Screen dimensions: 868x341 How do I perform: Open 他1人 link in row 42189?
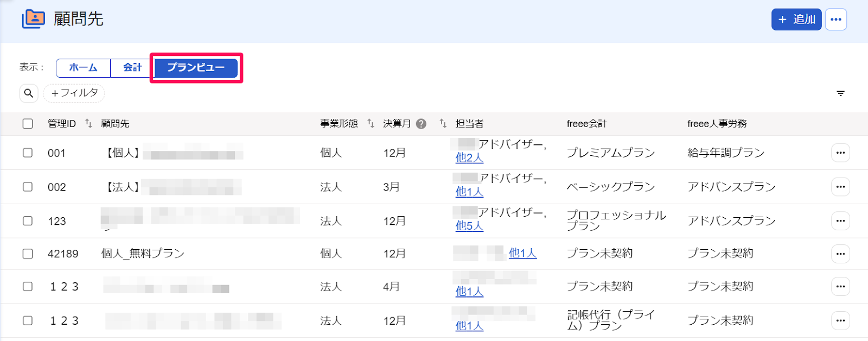pos(522,253)
